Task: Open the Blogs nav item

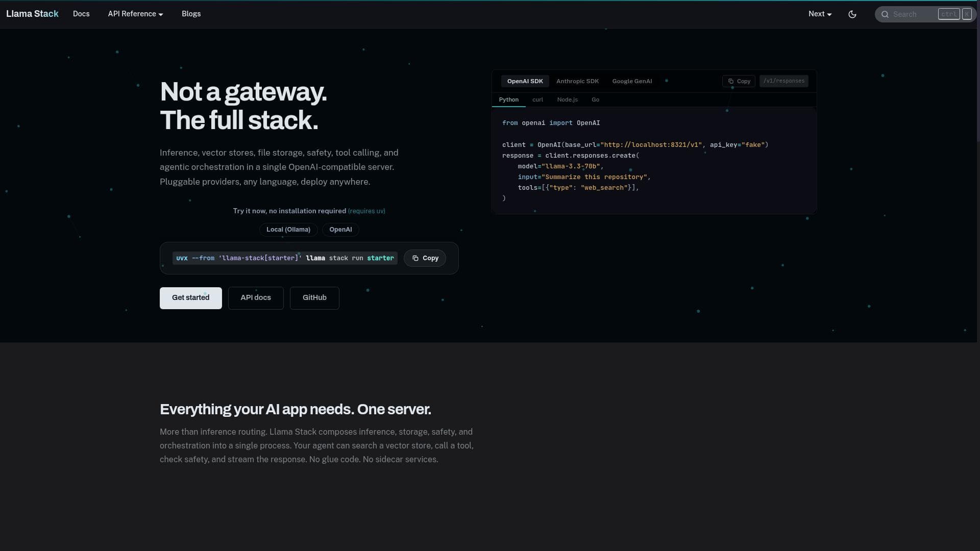Action: (x=191, y=14)
